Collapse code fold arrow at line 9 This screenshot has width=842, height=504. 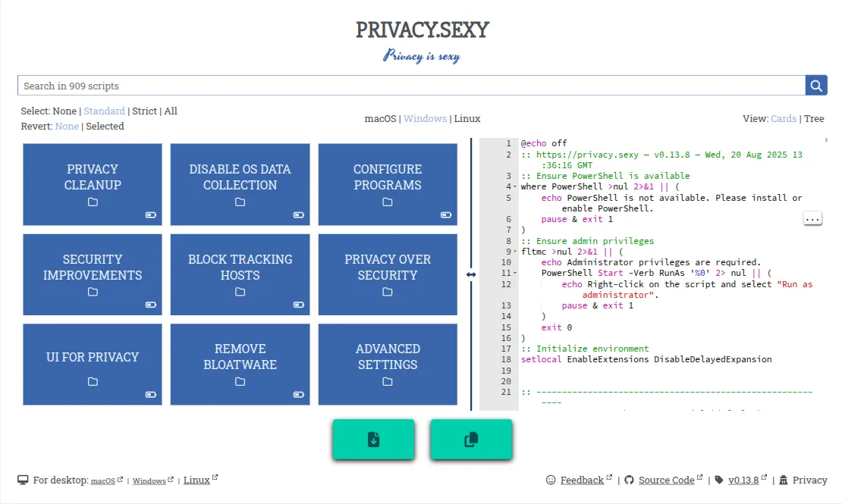[514, 252]
